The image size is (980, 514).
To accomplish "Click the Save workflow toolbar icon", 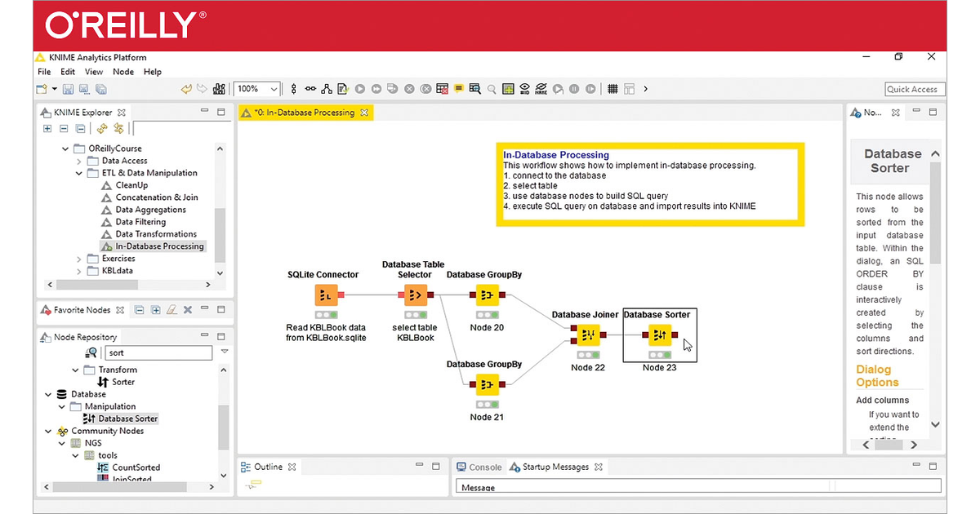I will (69, 89).
